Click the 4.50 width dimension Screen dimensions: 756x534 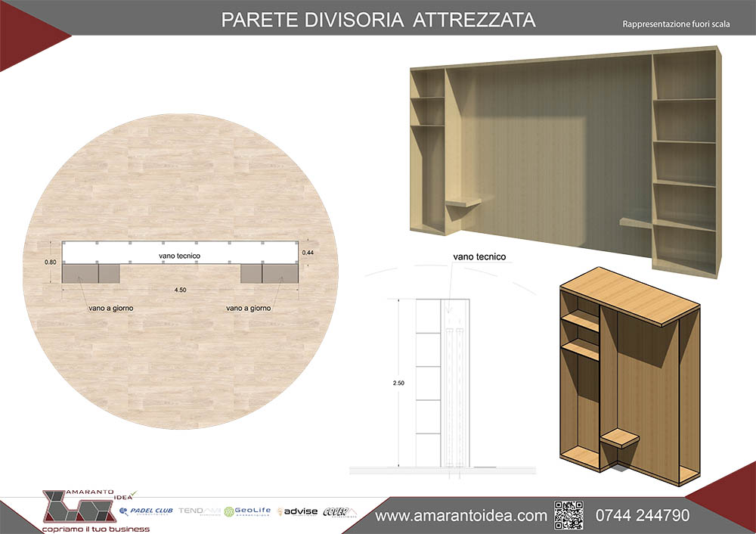[x=179, y=289]
